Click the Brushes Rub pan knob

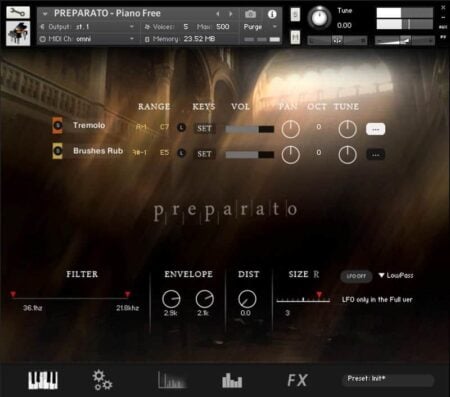tap(290, 155)
